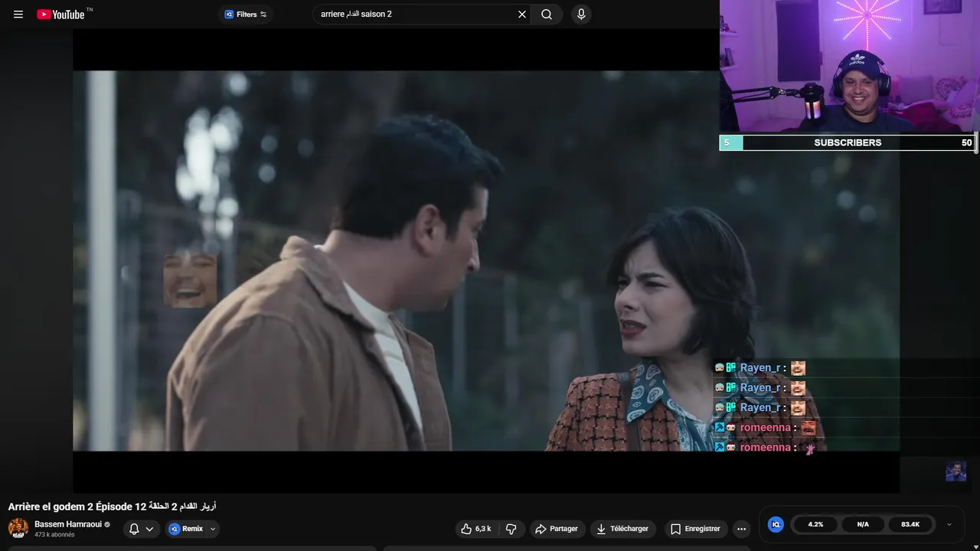Click first Rayen_r chat message
Viewport: 980px width, 551px height.
(x=760, y=368)
